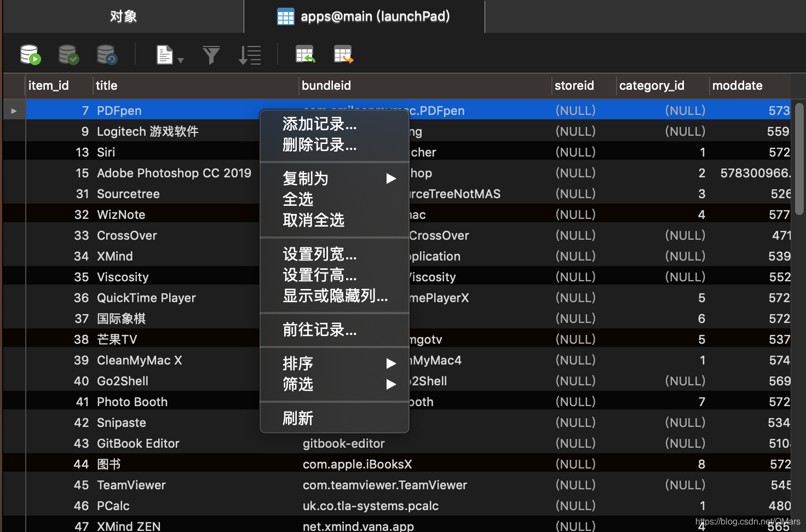
Task: Select the 国际象棋 title cell
Action: pyautogui.click(x=121, y=319)
